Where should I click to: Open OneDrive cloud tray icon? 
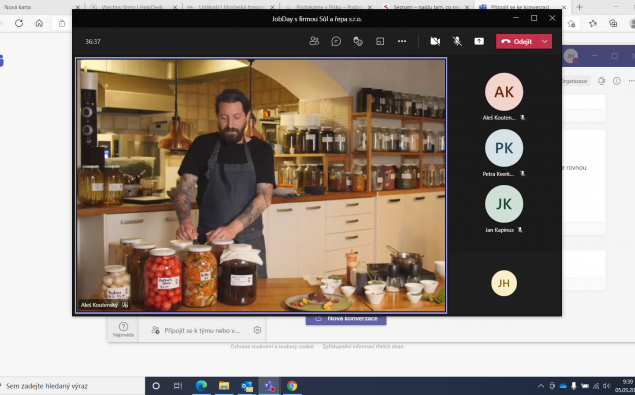click(563, 386)
